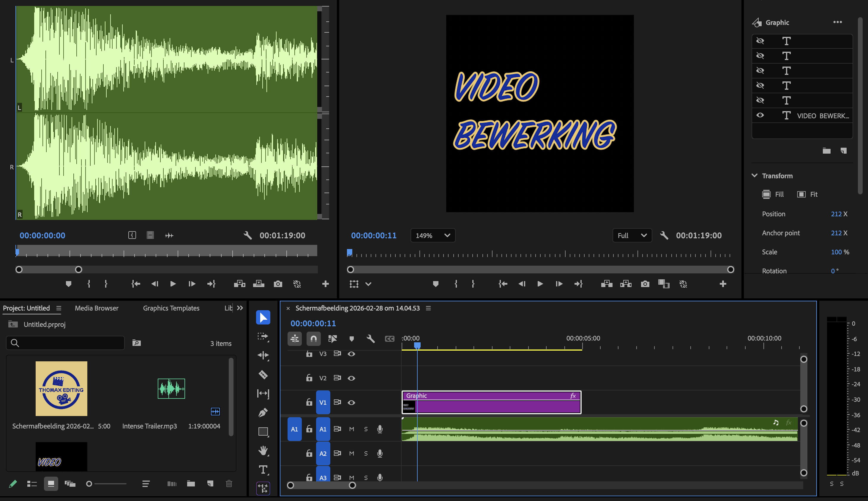
Task: Click the Project panel thumbnail zoom slider
Action: 107,484
